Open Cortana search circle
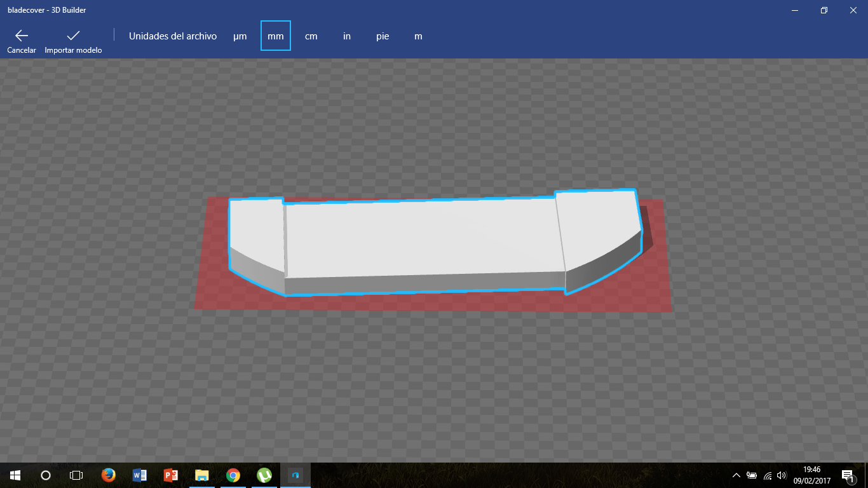Screen dimensions: 868x488 [x=46, y=475]
